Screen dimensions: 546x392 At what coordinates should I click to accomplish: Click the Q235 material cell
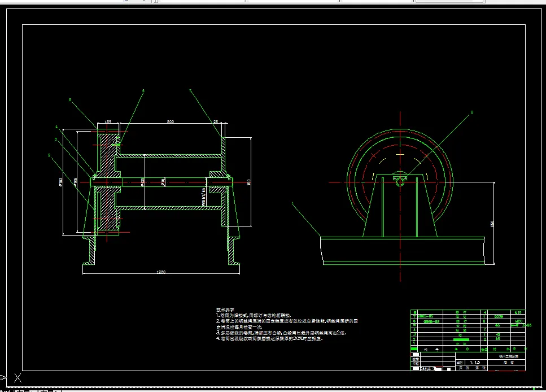click(499, 317)
